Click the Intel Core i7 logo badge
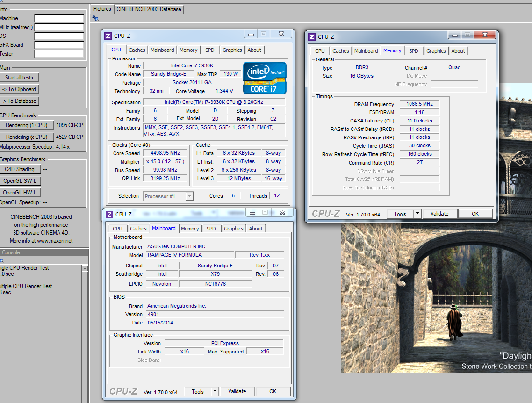Image resolution: width=532 pixels, height=403 pixels. click(x=265, y=78)
